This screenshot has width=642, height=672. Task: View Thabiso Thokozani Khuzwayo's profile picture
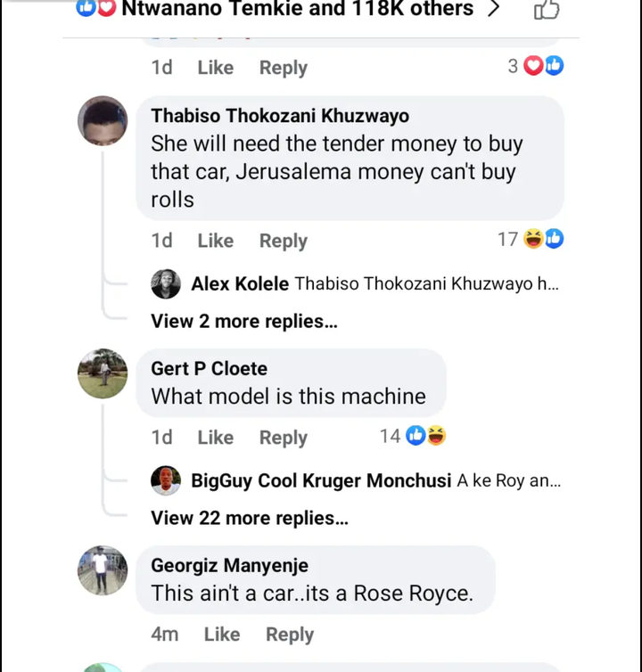click(x=103, y=120)
